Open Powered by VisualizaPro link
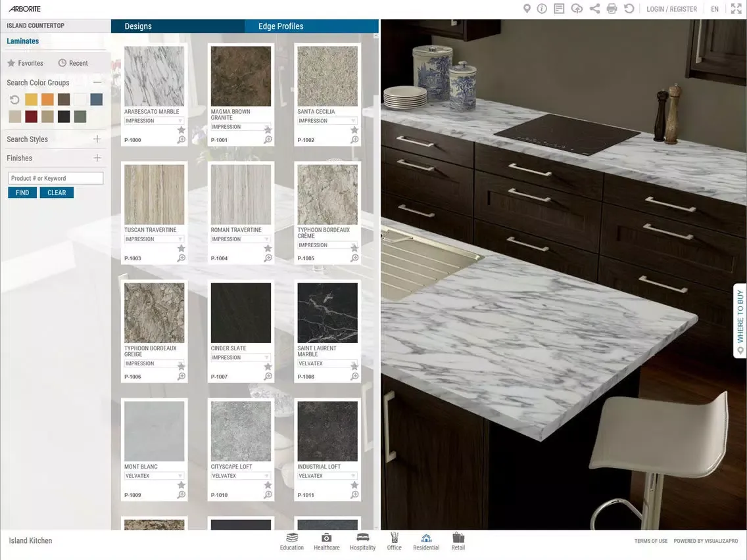747x560 pixels. coord(706,541)
